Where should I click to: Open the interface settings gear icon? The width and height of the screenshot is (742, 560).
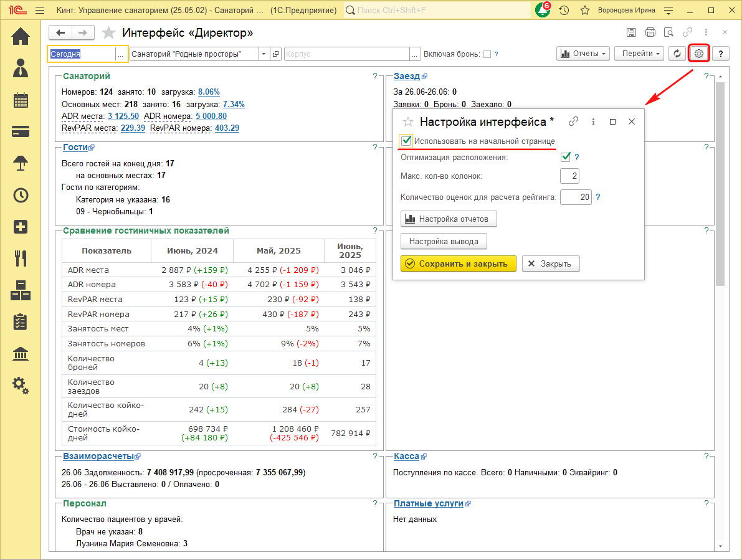coord(699,54)
